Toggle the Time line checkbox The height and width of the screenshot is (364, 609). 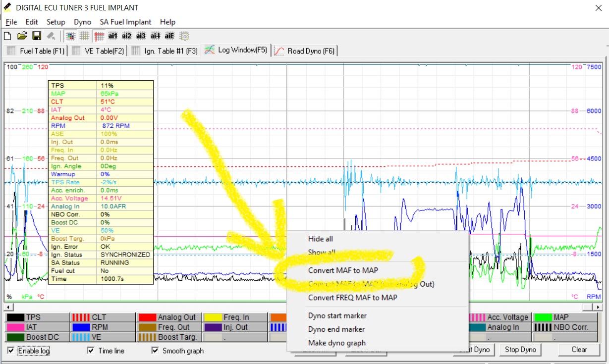tap(90, 351)
